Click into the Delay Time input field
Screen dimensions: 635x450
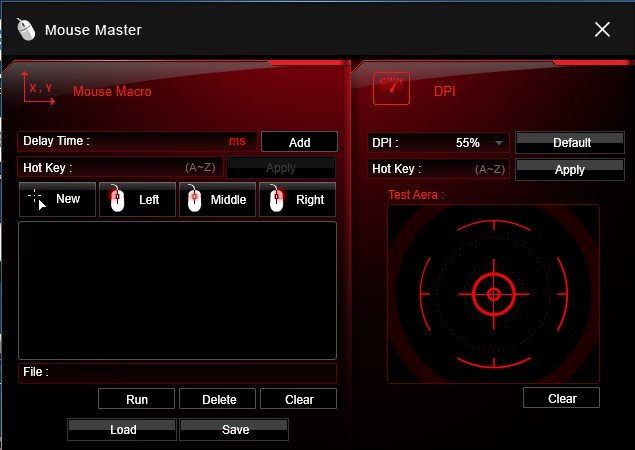[x=137, y=141]
